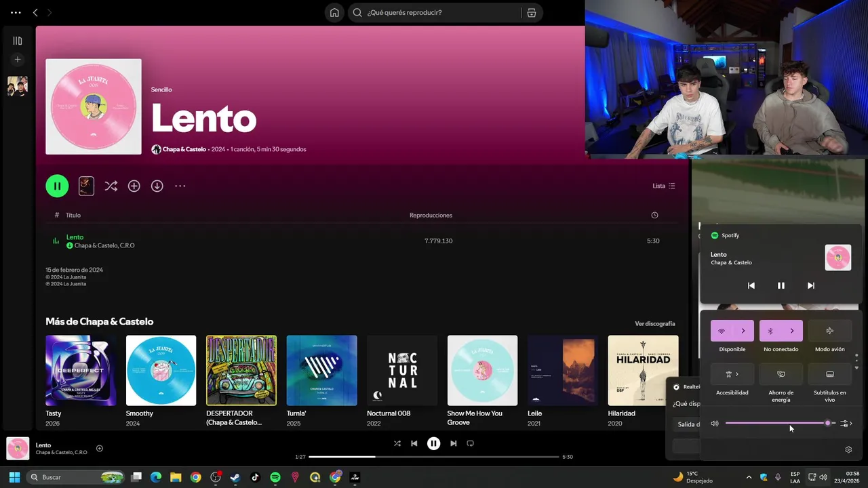Go to Spotify Home
This screenshot has height=488, width=868.
(x=334, y=12)
